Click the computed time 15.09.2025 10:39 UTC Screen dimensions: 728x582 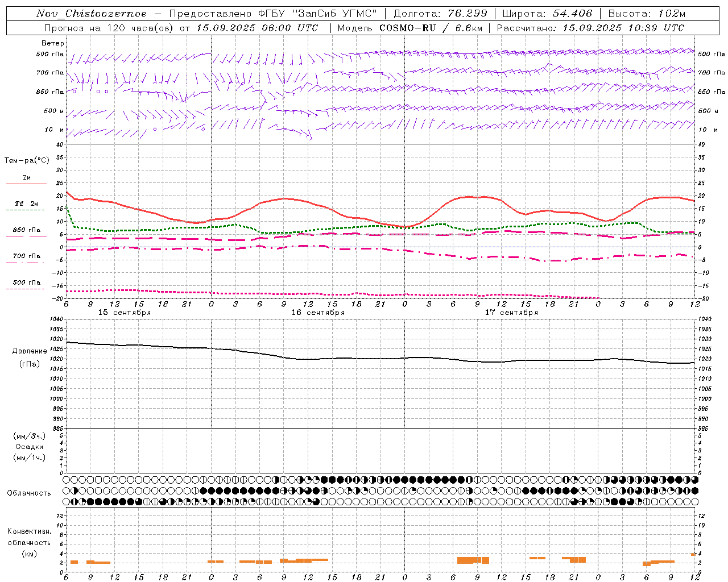tap(623, 28)
